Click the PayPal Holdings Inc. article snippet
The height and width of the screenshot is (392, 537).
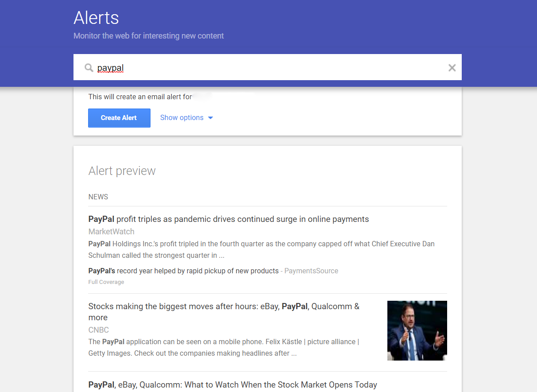(261, 249)
